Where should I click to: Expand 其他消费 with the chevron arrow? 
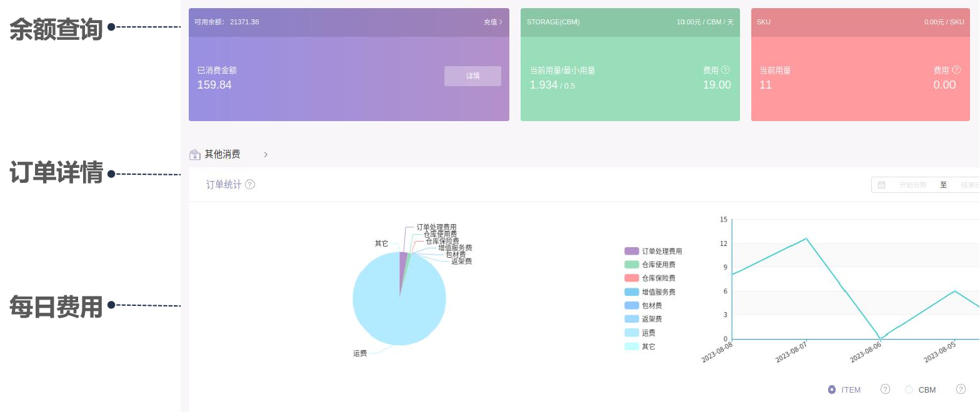coord(266,154)
